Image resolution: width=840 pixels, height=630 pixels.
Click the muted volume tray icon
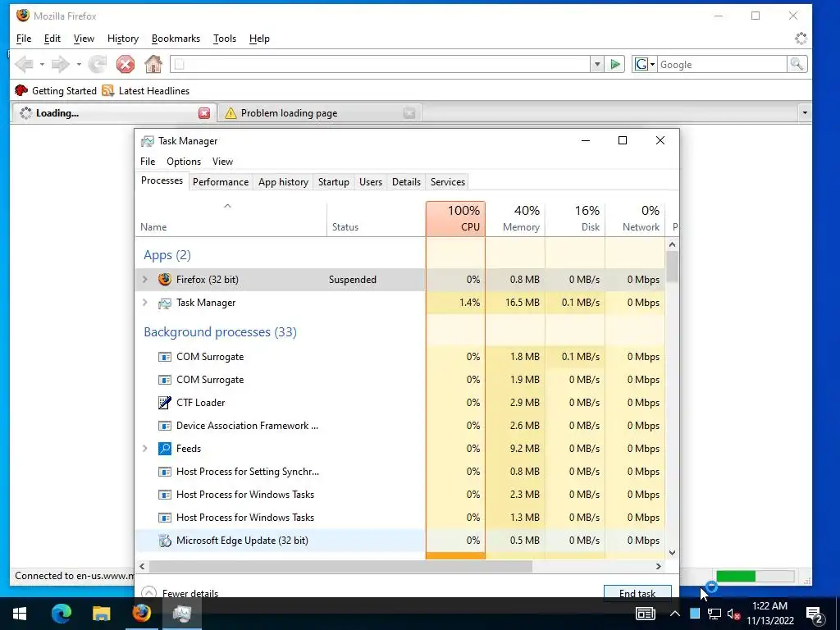(x=733, y=614)
